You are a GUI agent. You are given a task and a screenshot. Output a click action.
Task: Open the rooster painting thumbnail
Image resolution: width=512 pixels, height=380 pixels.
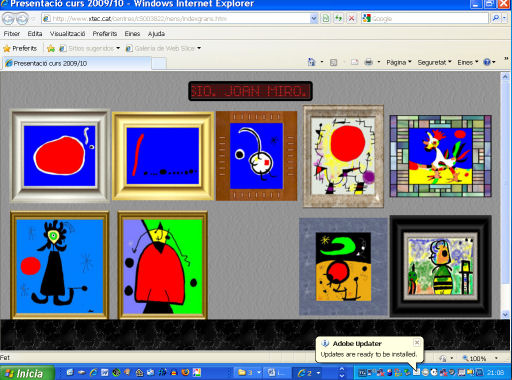tap(440, 156)
